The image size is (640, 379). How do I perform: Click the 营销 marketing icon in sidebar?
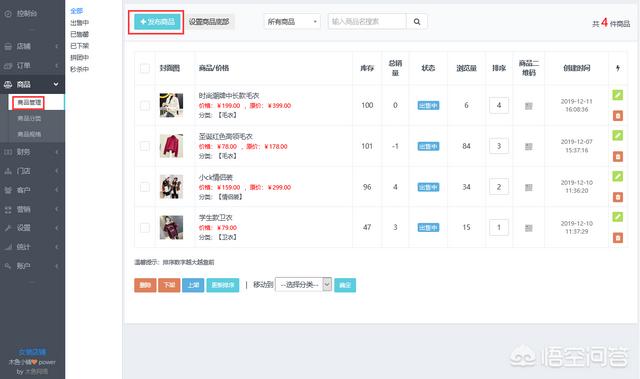click(8, 209)
